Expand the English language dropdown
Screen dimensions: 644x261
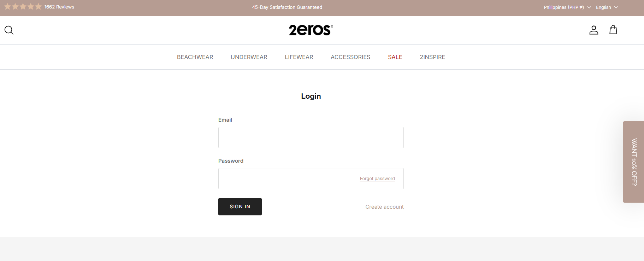607,7
